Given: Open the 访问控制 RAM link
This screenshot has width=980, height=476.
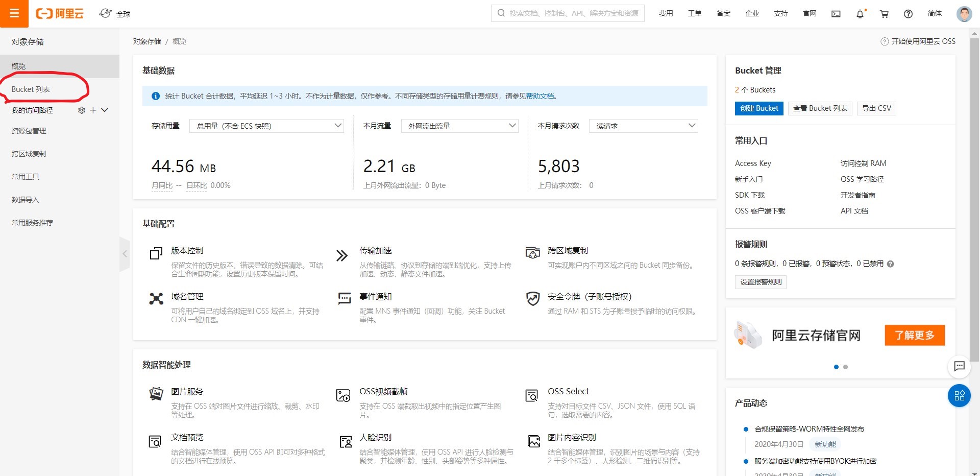Looking at the screenshot, I should coord(863,163).
